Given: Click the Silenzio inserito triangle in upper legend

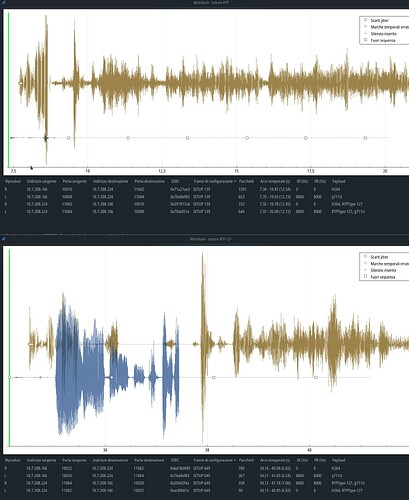Looking at the screenshot, I should [x=365, y=33].
